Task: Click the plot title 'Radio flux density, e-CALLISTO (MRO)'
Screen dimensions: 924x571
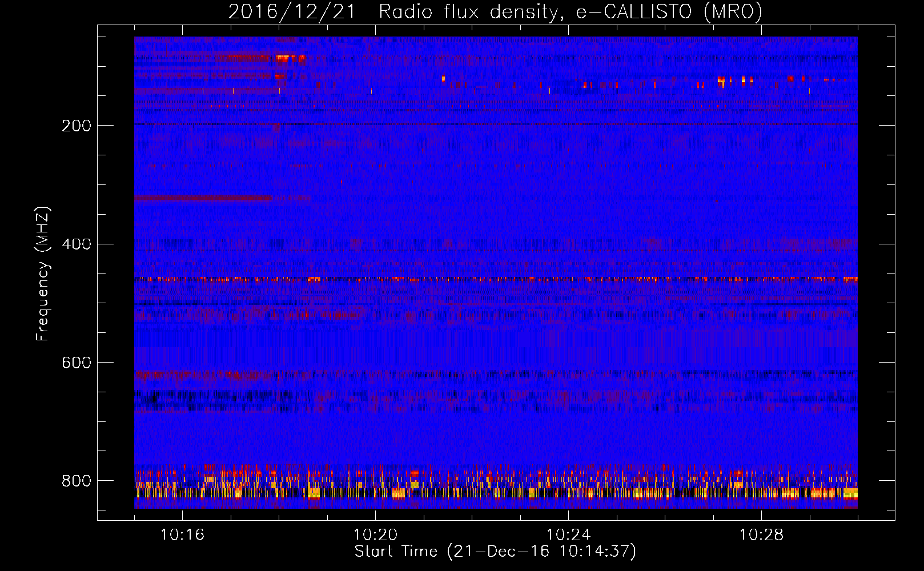Action: [570, 12]
